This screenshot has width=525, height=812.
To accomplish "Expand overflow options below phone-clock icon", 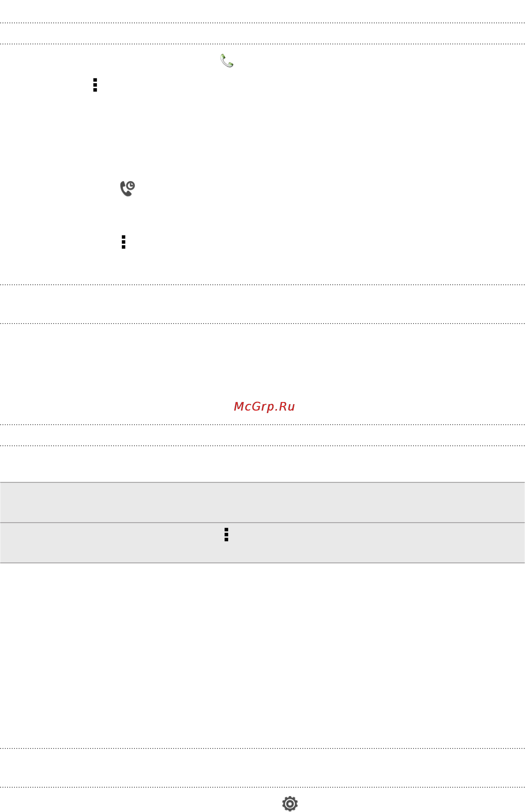I will click(x=123, y=242).
